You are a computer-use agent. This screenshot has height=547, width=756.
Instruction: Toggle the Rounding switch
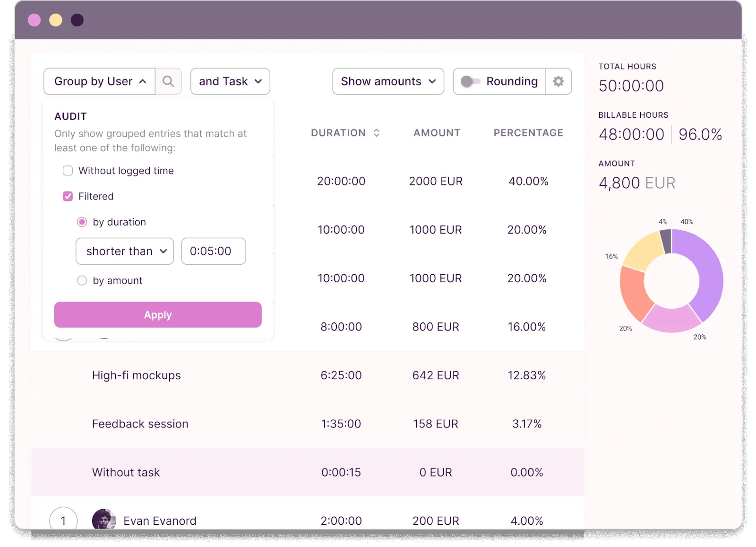(470, 81)
